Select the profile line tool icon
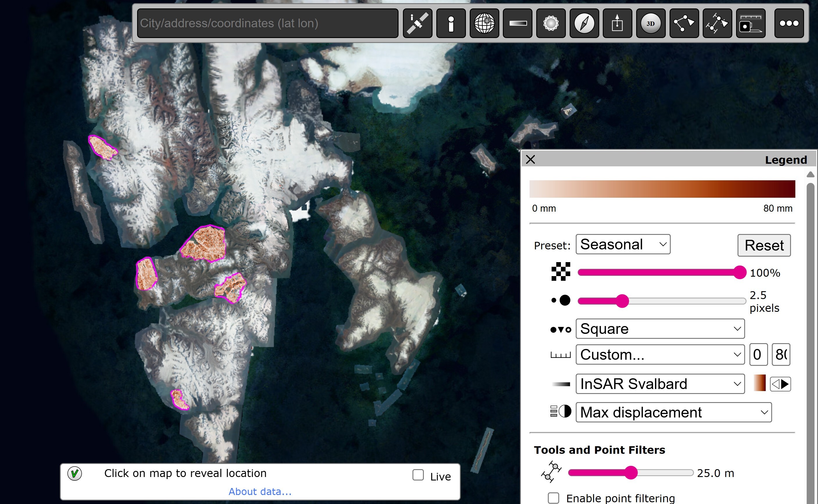Screen dimensions: 818x504 click(x=717, y=23)
